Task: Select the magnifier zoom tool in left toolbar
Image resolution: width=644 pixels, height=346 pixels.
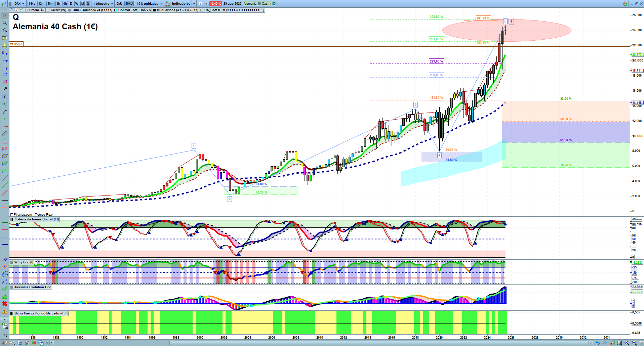Action: point(5,23)
